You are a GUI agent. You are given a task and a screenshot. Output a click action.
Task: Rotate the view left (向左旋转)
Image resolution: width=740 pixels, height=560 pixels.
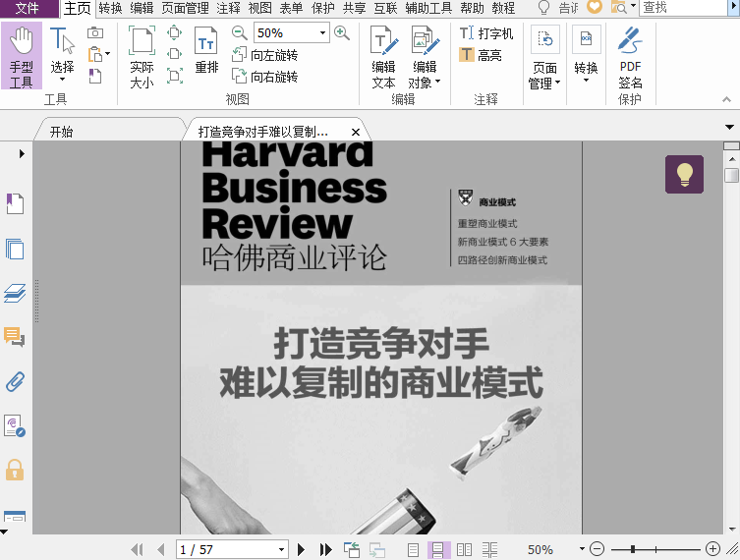click(x=265, y=55)
